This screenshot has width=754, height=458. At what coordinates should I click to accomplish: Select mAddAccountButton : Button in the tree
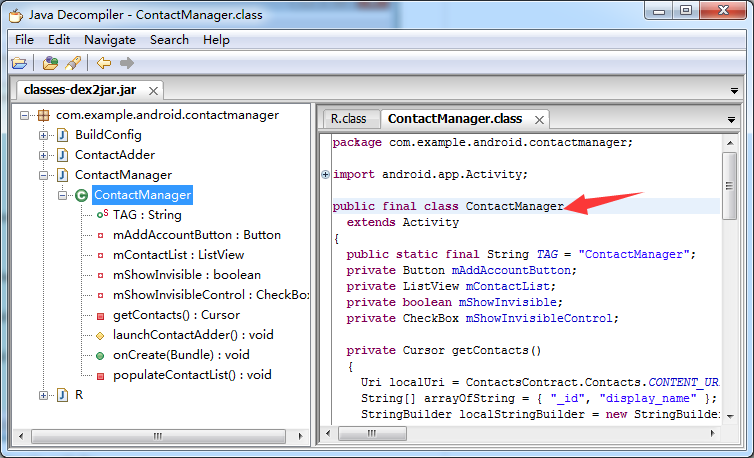[x=197, y=235]
